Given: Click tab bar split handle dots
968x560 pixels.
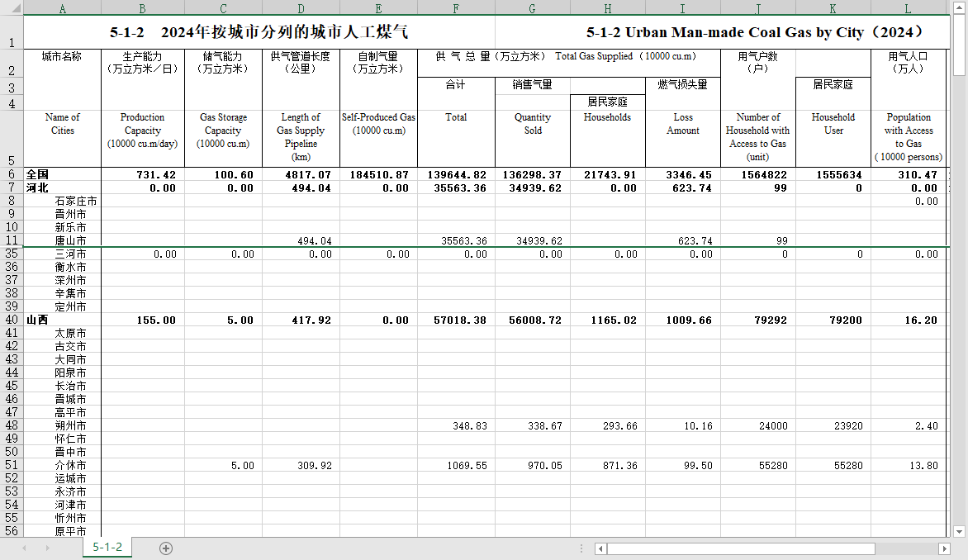Looking at the screenshot, I should 581,548.
